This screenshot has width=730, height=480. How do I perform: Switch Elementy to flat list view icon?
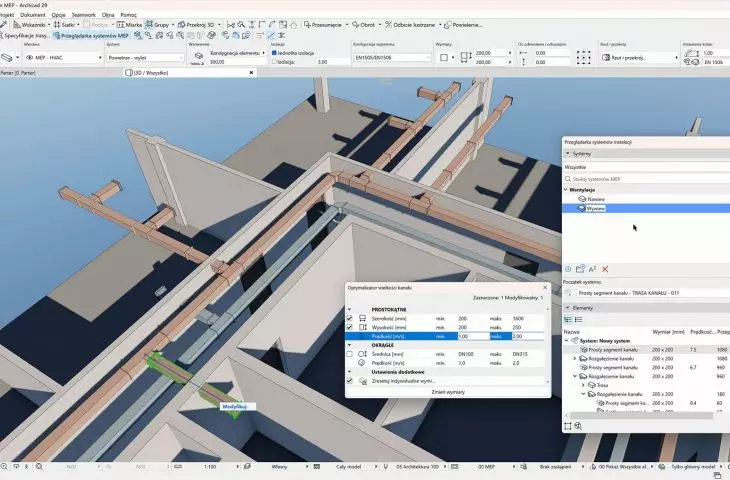[x=578, y=320]
